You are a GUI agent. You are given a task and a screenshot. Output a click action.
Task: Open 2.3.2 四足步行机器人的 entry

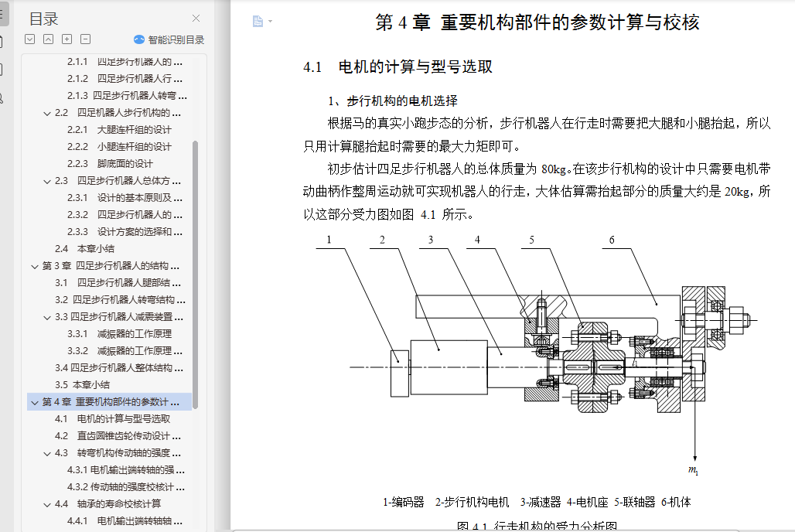tap(125, 214)
